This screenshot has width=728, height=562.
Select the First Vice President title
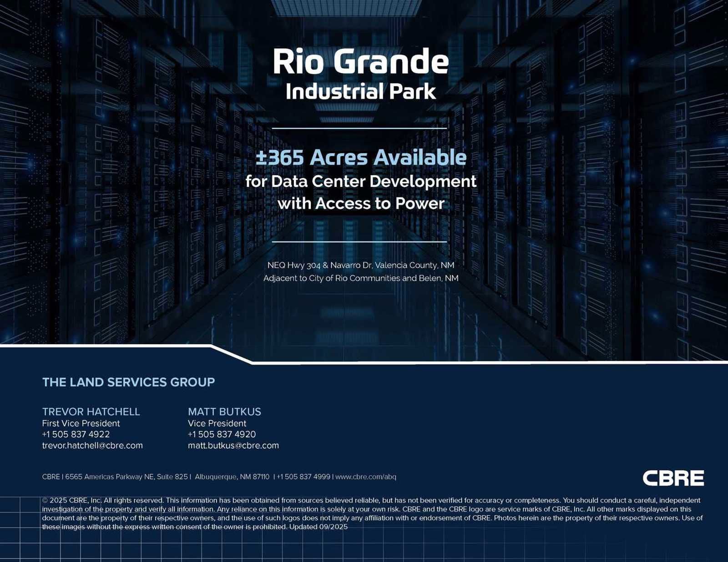(x=81, y=423)
